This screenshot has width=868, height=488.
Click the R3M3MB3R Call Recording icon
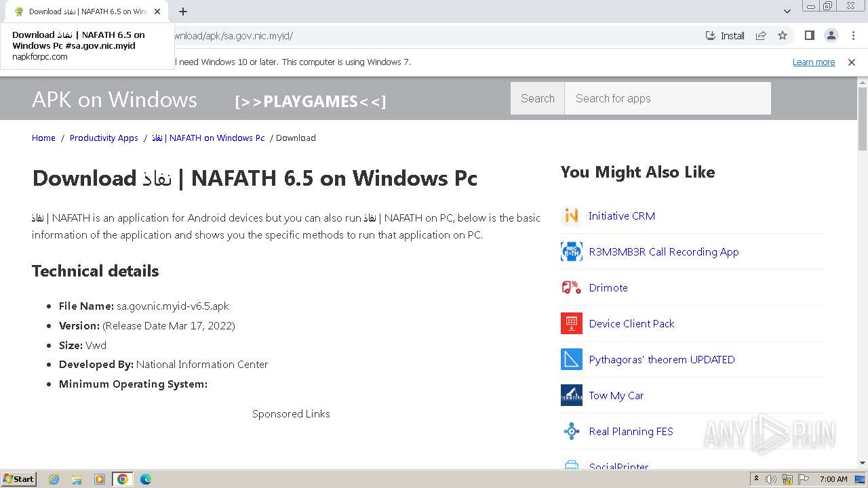click(572, 252)
